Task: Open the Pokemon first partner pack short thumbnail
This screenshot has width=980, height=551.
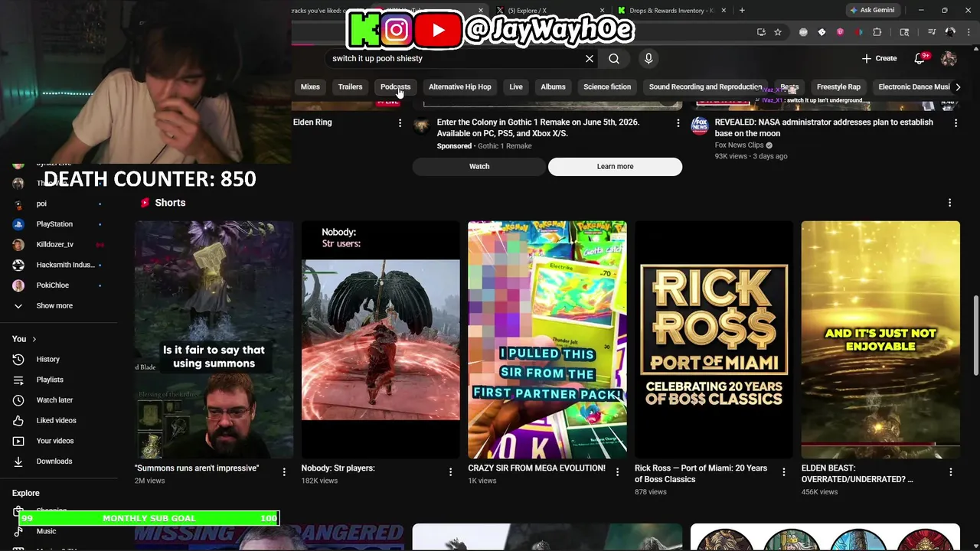Action: 547,340
